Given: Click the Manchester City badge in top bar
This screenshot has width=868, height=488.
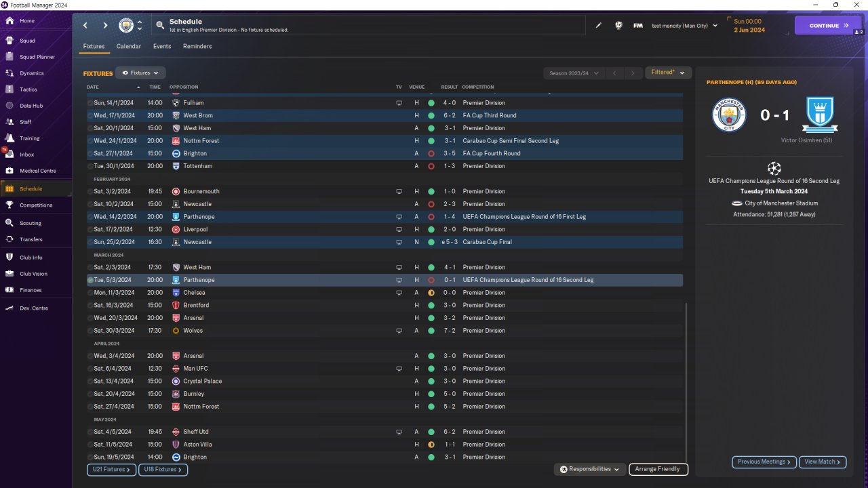Looking at the screenshot, I should 126,26.
